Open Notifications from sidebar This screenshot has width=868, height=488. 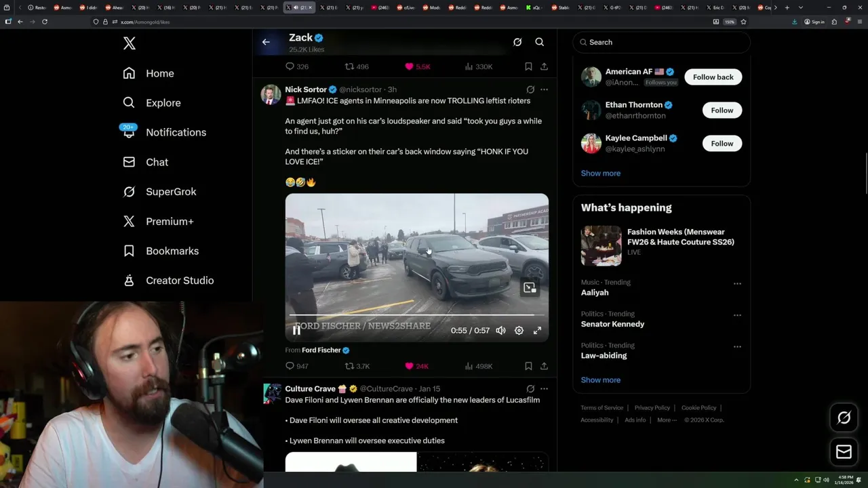[x=164, y=132]
